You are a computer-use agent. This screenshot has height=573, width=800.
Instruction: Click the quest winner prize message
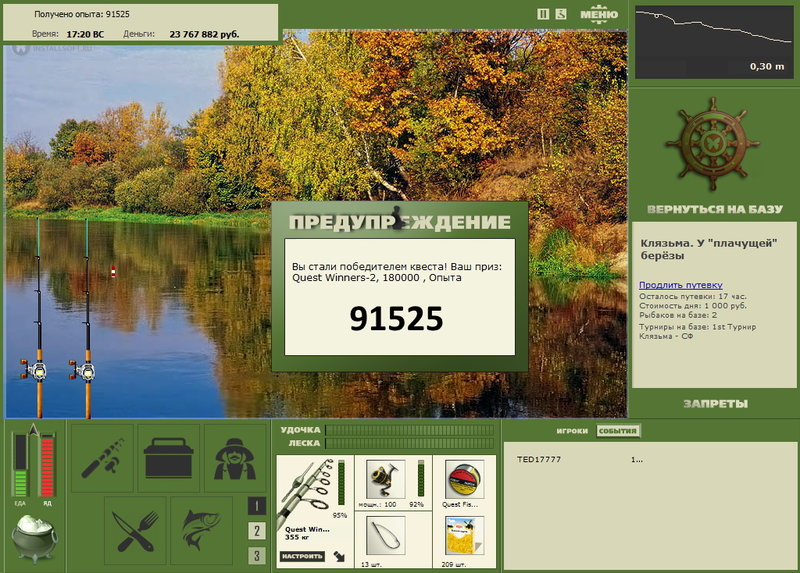click(x=397, y=272)
